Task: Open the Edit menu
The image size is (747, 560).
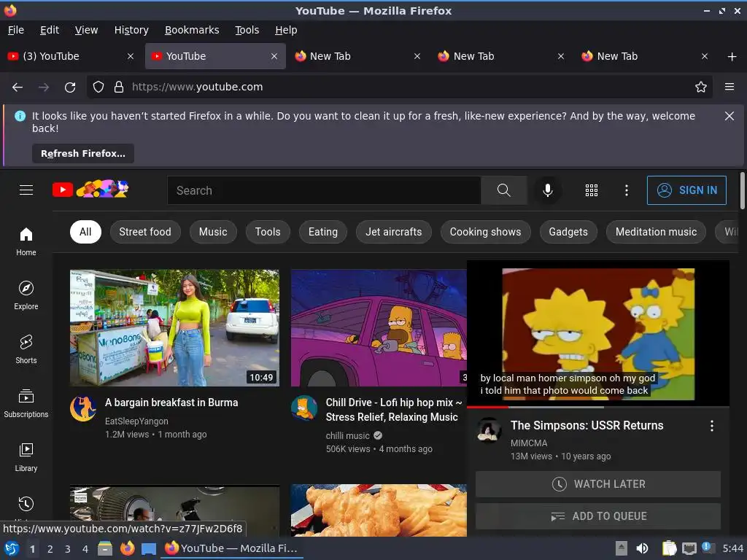Action: click(x=50, y=30)
